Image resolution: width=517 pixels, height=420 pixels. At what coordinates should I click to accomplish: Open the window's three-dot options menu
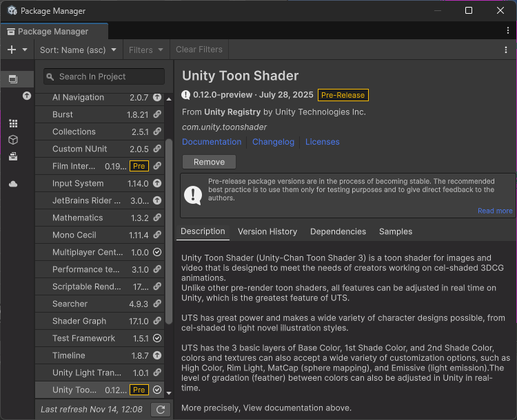(x=508, y=31)
